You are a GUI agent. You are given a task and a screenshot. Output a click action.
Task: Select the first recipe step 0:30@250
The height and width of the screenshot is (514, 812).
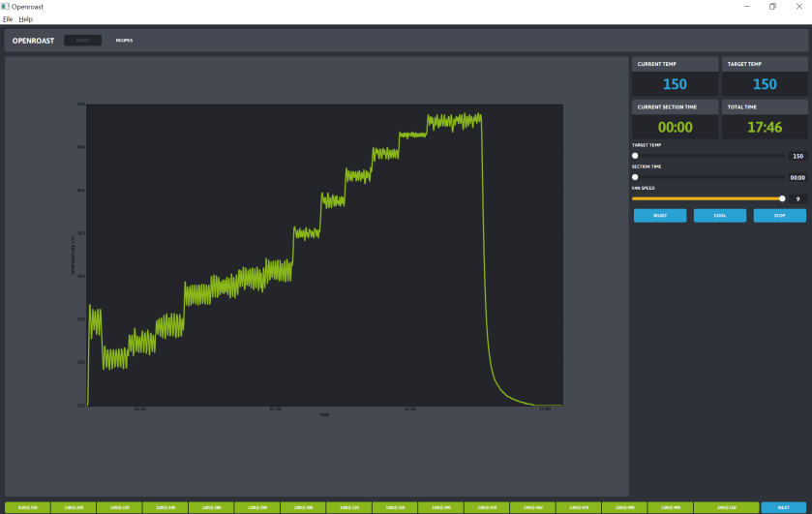(x=27, y=507)
